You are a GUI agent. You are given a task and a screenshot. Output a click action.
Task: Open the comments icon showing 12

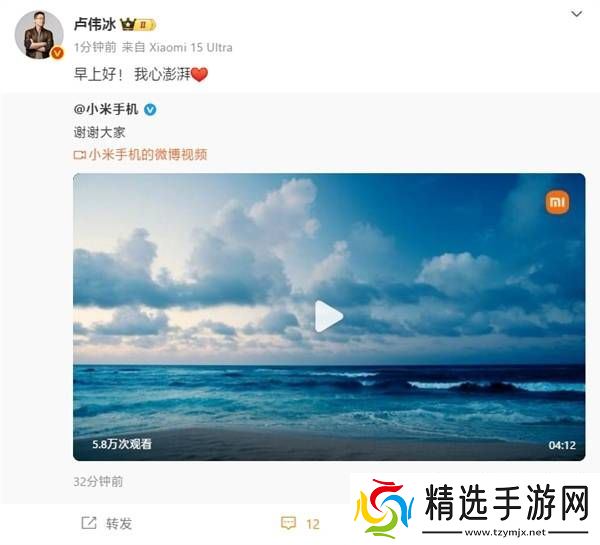click(288, 523)
